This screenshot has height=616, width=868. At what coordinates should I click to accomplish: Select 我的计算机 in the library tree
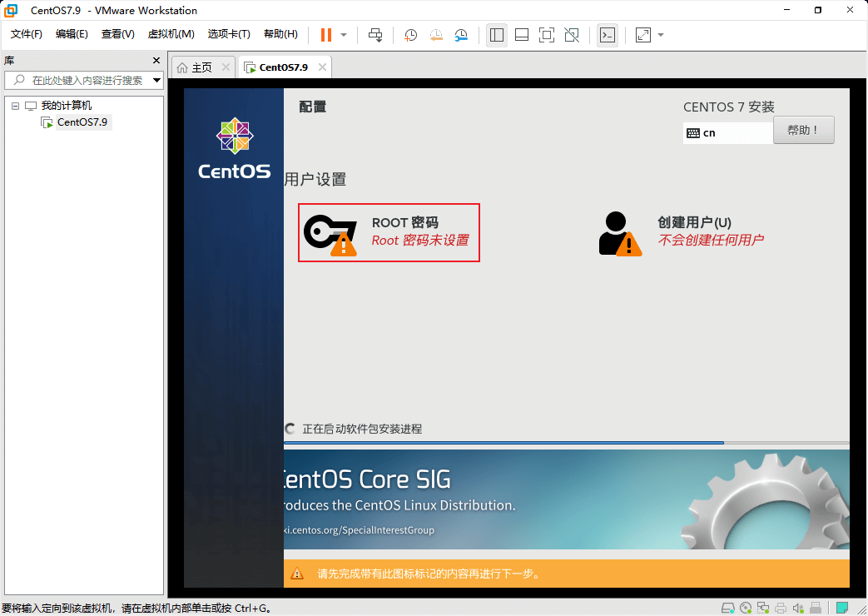pyautogui.click(x=67, y=105)
